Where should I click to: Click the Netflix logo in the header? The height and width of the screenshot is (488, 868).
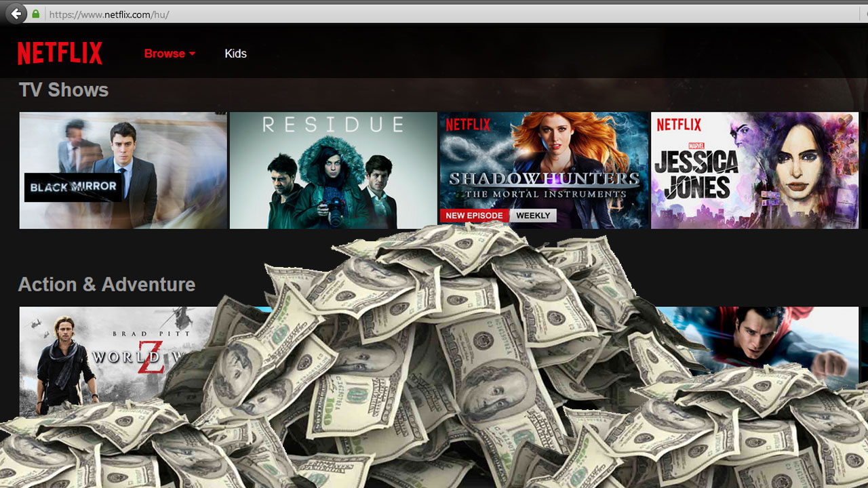[60, 54]
